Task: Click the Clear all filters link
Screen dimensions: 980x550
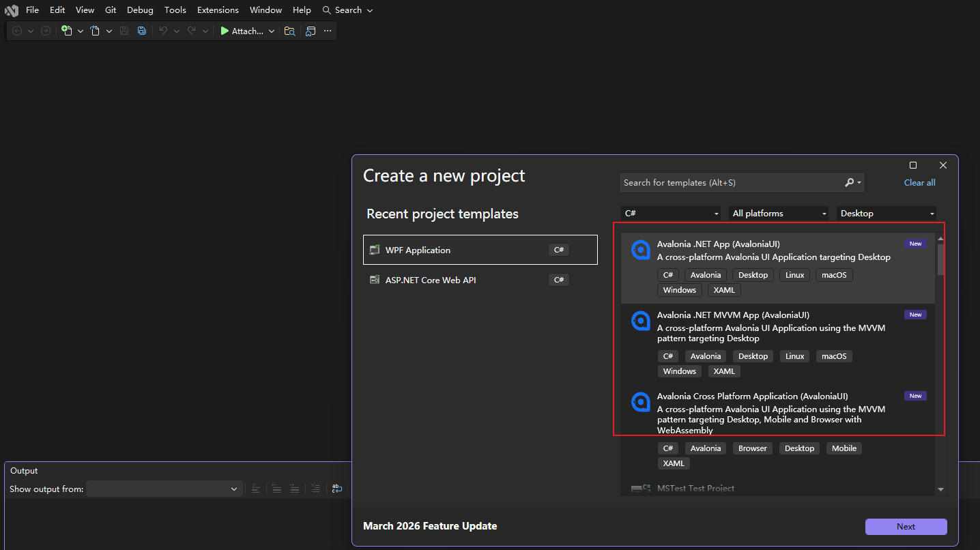Action: [x=919, y=182]
